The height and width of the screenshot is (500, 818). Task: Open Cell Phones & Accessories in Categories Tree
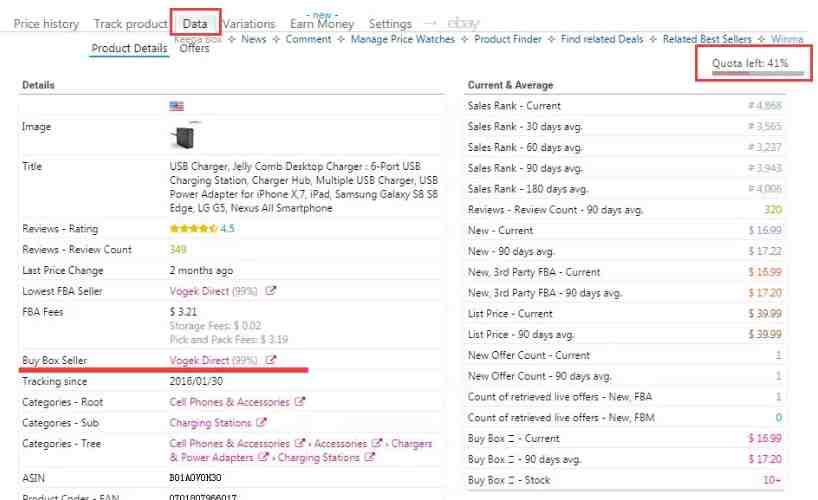click(230, 444)
